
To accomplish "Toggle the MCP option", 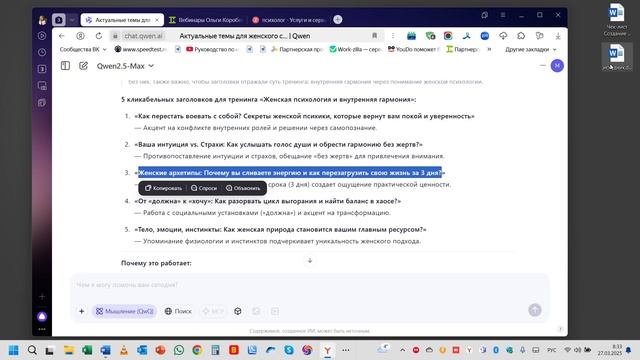I will point(213,311).
